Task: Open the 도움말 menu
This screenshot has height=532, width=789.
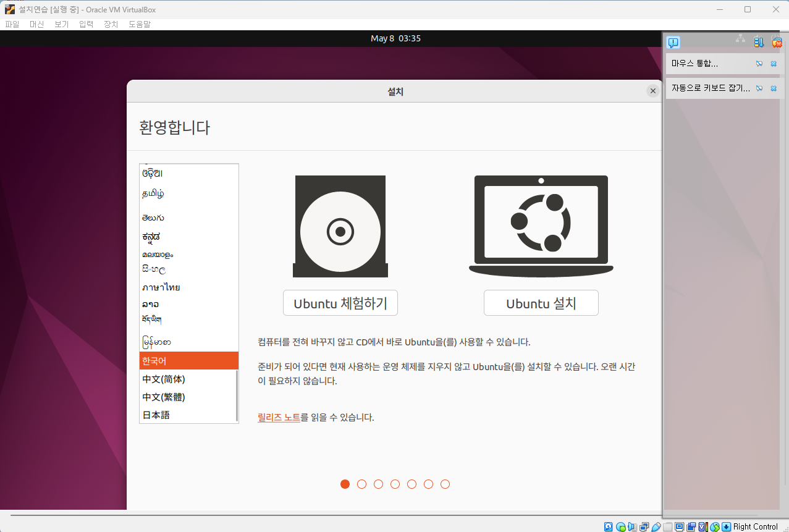Action: [x=140, y=24]
